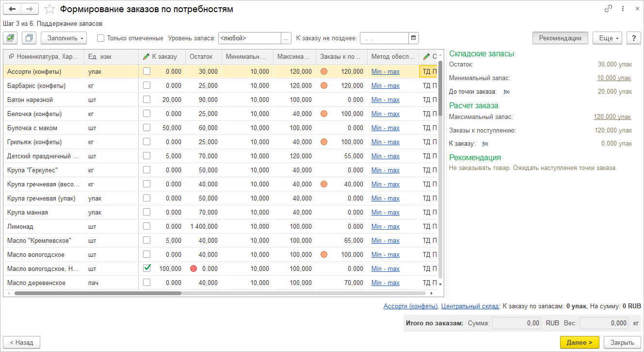The height and width of the screenshot is (352, 644).
Task: Copy link to this form
Action: pos(608,9)
